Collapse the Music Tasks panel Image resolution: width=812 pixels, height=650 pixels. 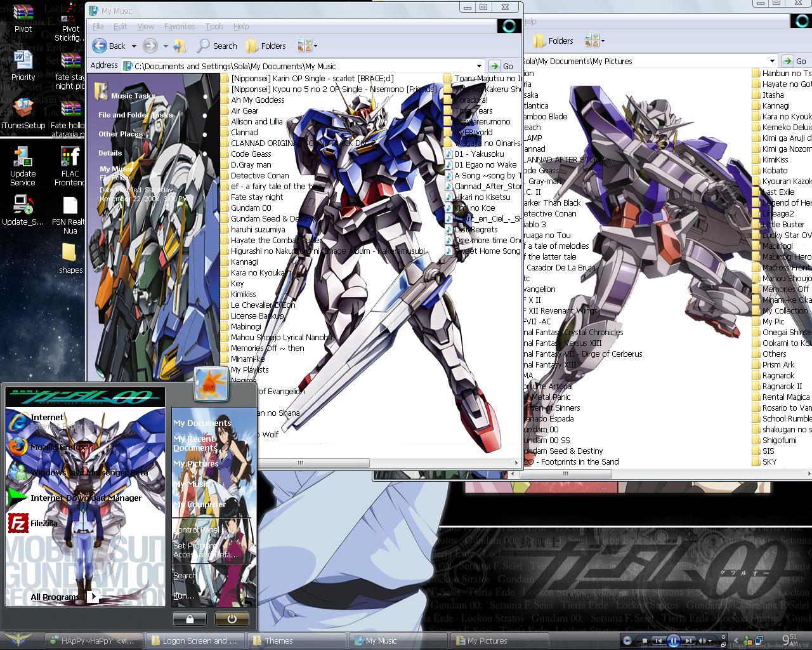click(205, 96)
